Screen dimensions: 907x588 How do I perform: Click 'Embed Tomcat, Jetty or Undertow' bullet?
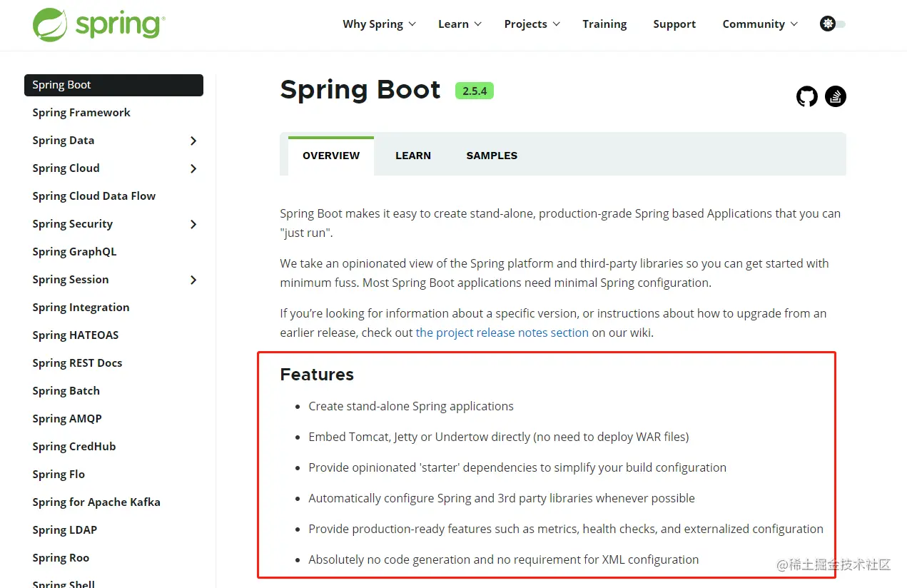coord(499,437)
